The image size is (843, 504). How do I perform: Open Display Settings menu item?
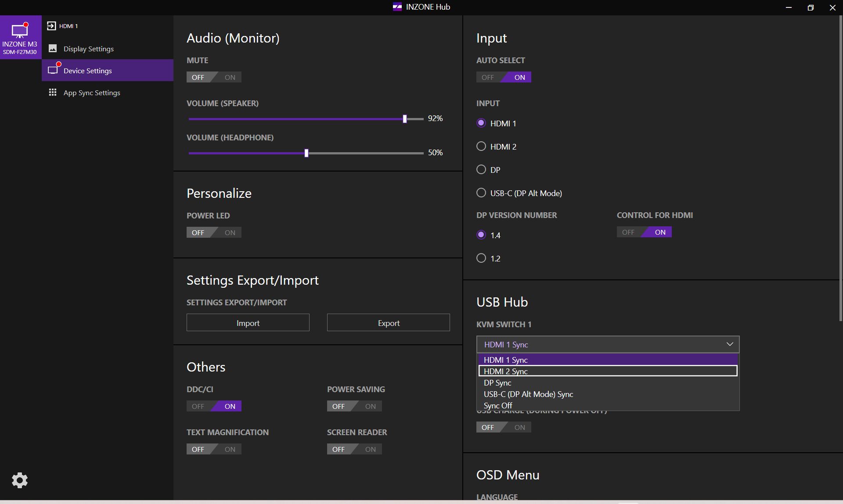[108, 49]
